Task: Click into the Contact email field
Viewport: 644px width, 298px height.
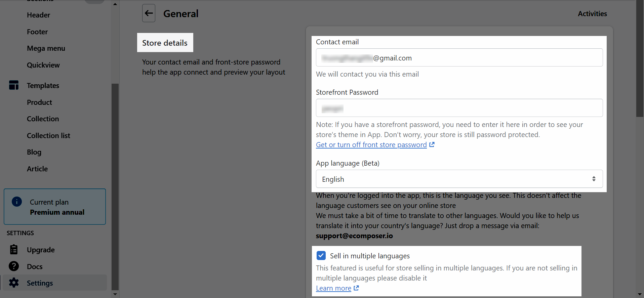Action: [459, 57]
